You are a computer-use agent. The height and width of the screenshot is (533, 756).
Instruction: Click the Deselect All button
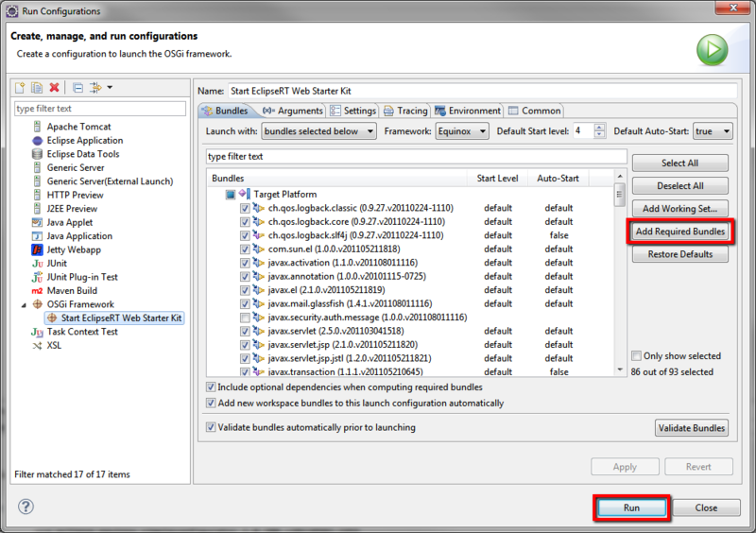click(679, 186)
